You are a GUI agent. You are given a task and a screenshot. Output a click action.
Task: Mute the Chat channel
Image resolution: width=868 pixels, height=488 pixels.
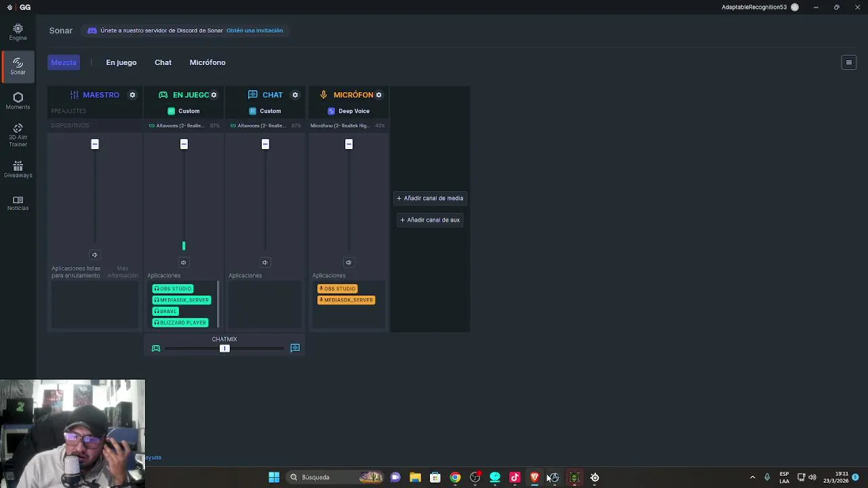[265, 262]
